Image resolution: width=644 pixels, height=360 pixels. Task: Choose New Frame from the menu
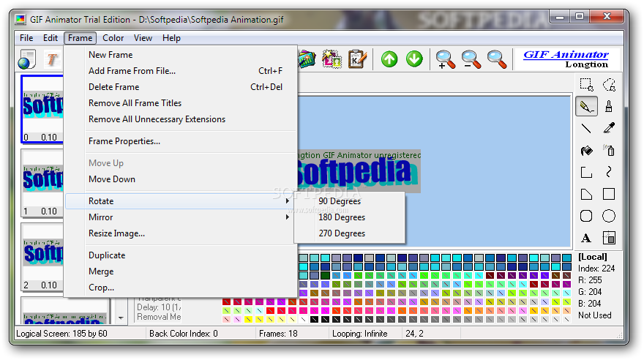tap(180, 55)
